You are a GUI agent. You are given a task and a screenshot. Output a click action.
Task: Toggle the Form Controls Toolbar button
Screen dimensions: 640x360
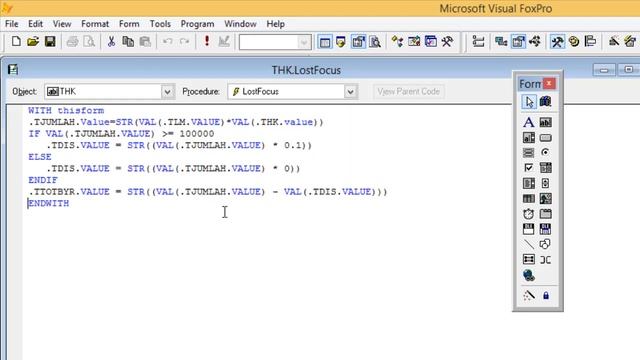click(557, 41)
